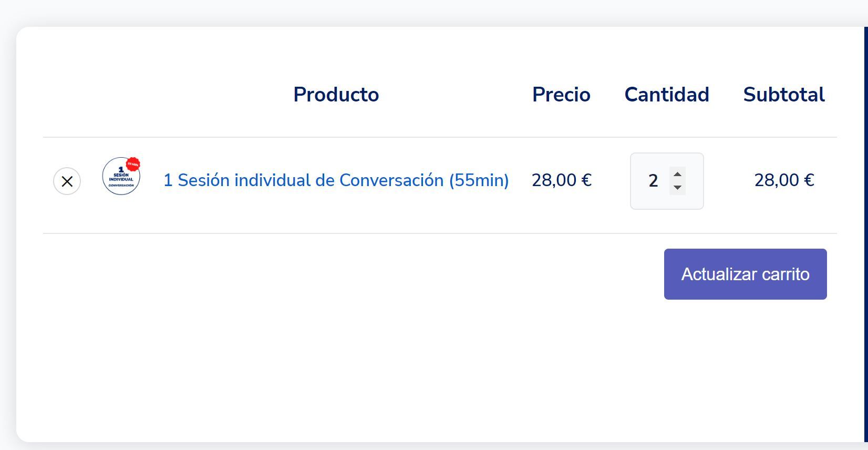
Task: Click the Subtotal column header
Action: tap(784, 95)
